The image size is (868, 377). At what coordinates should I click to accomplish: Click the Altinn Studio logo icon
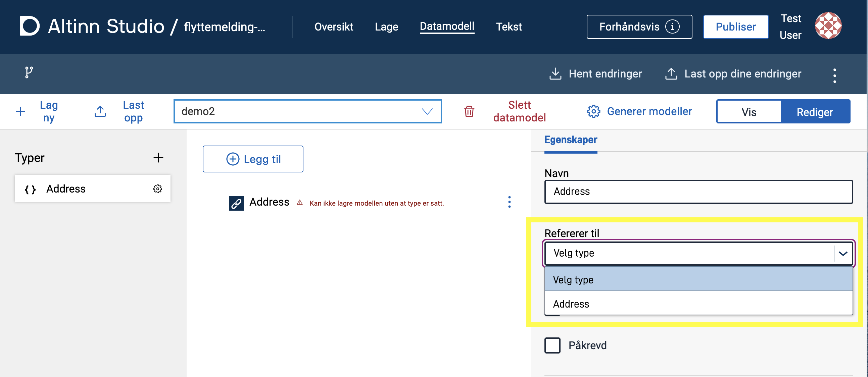click(x=30, y=26)
